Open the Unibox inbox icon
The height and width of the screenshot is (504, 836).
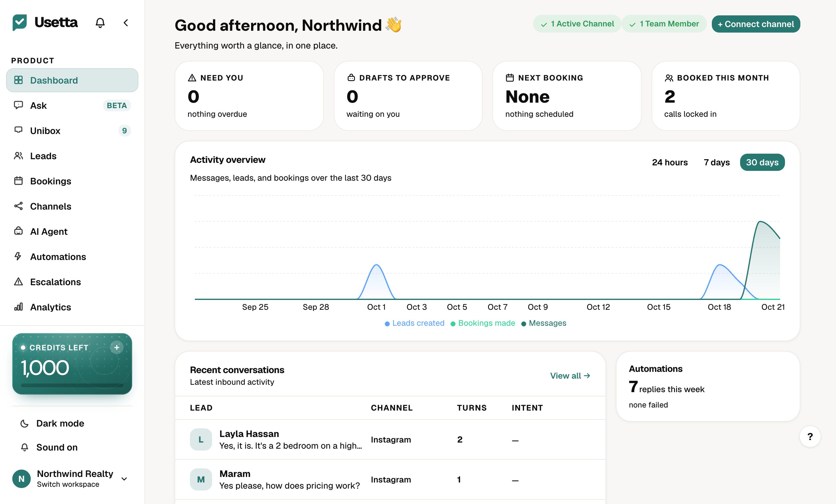pyautogui.click(x=18, y=130)
